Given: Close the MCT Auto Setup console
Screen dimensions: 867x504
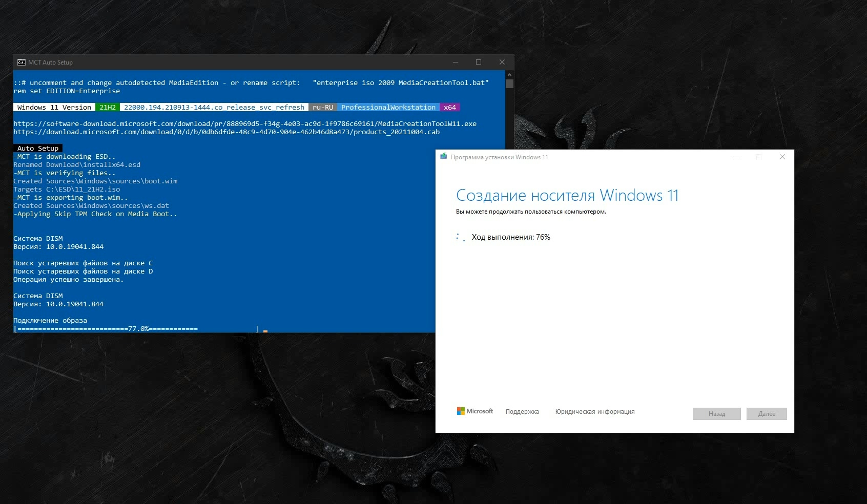Looking at the screenshot, I should click(x=502, y=62).
